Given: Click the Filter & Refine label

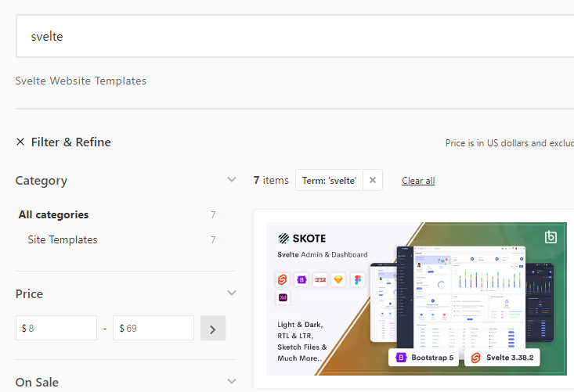Looking at the screenshot, I should point(71,142).
